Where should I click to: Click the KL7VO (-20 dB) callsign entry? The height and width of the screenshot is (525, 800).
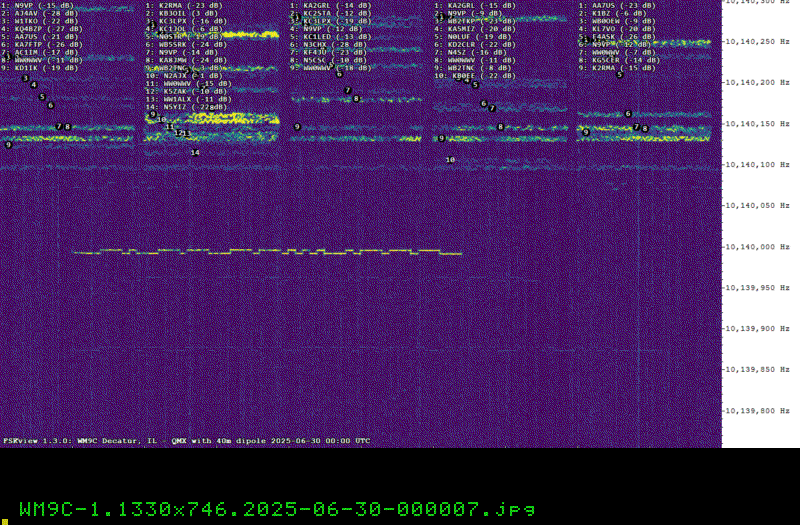pos(617,29)
